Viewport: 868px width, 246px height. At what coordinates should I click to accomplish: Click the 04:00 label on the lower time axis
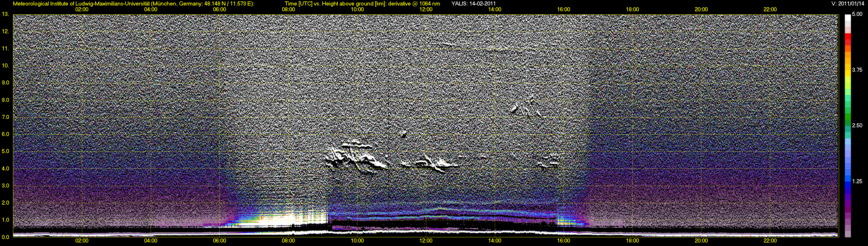pos(151,241)
